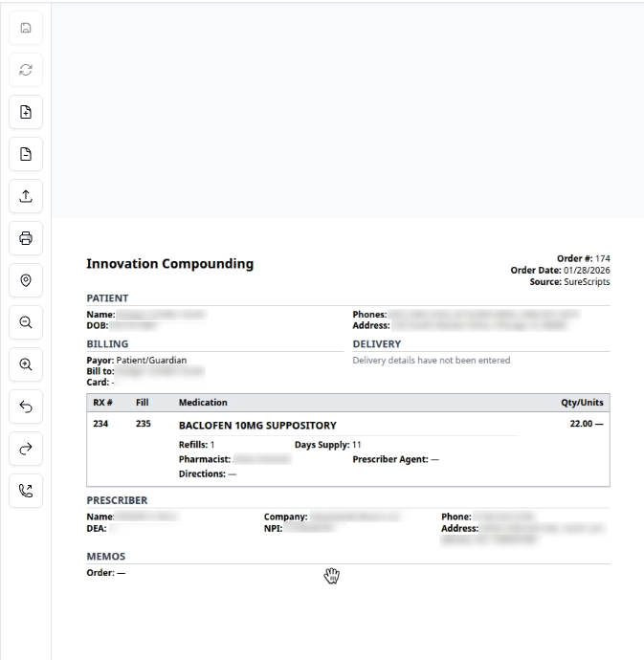Click the DELIVERY section header
This screenshot has width=644, height=660.
(x=377, y=344)
